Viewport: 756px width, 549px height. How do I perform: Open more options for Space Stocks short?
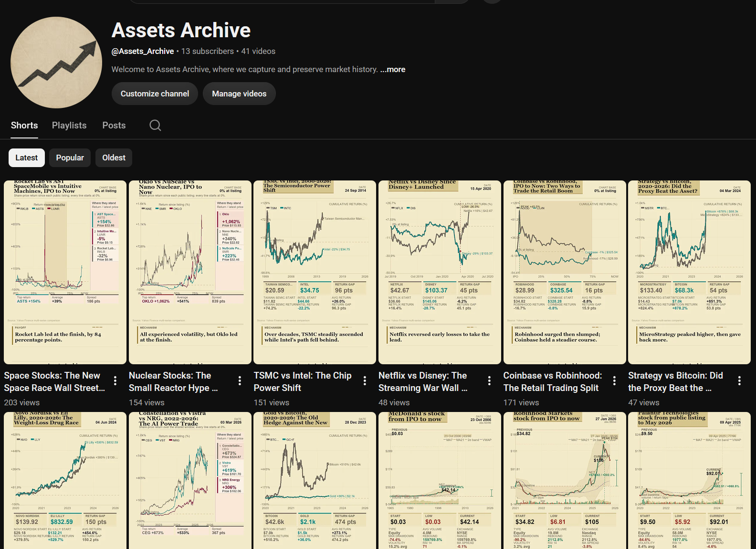[x=115, y=380]
